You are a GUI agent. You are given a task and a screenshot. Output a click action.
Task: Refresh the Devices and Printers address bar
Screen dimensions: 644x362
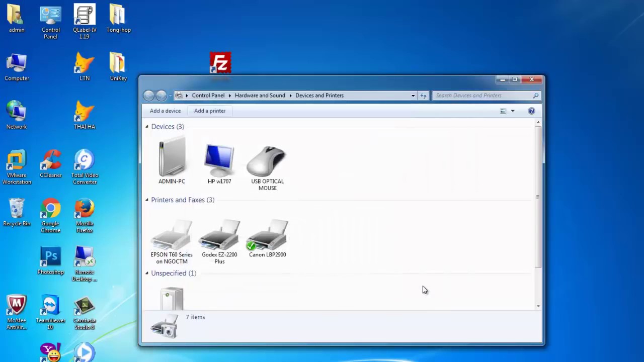[x=423, y=96]
